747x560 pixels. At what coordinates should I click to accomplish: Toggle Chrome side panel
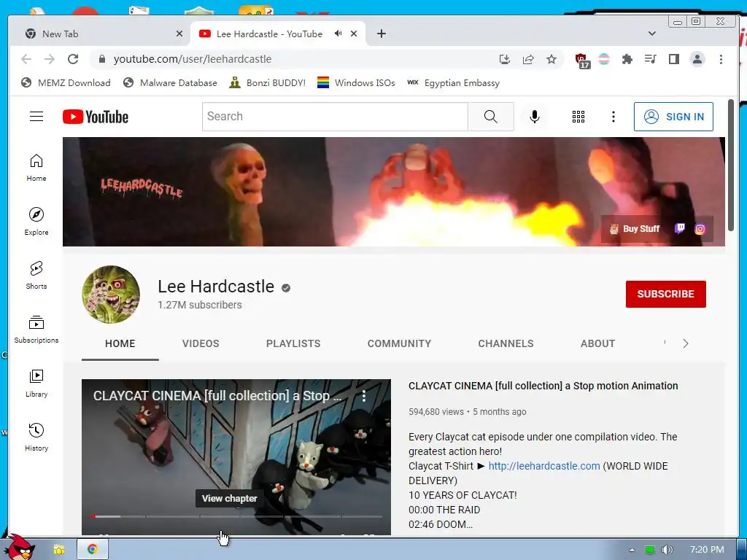(673, 59)
